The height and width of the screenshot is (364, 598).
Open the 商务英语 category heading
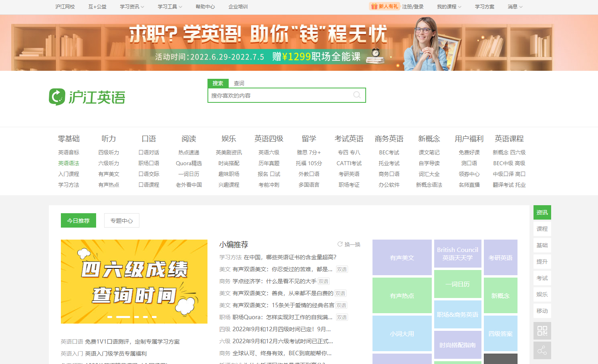click(389, 139)
